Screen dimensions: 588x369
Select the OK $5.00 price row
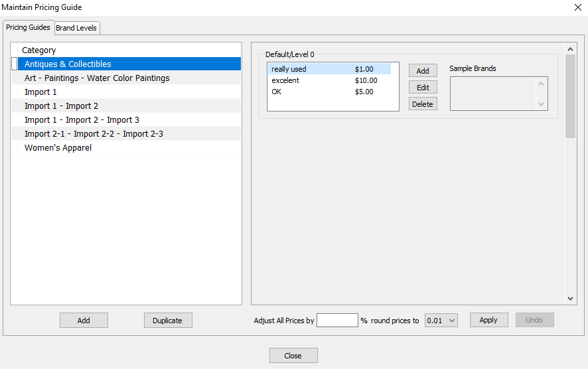coord(329,92)
